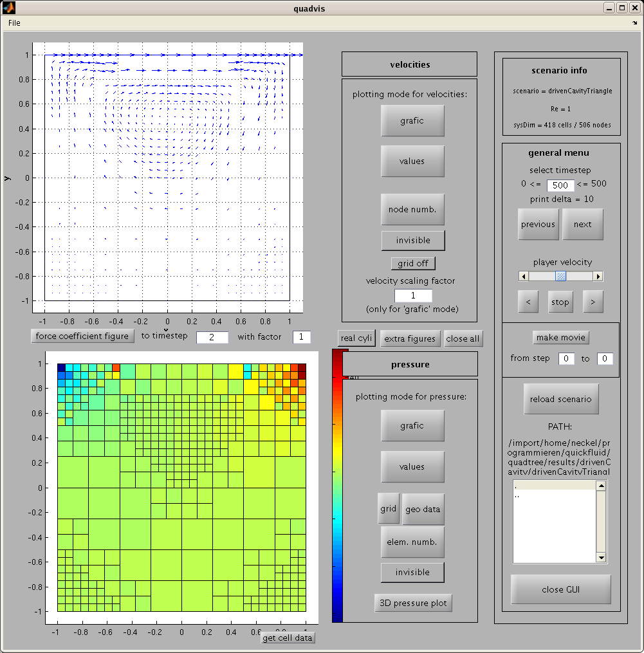Image resolution: width=644 pixels, height=653 pixels.
Task: Stop playback with the stop button
Action: [x=560, y=302]
